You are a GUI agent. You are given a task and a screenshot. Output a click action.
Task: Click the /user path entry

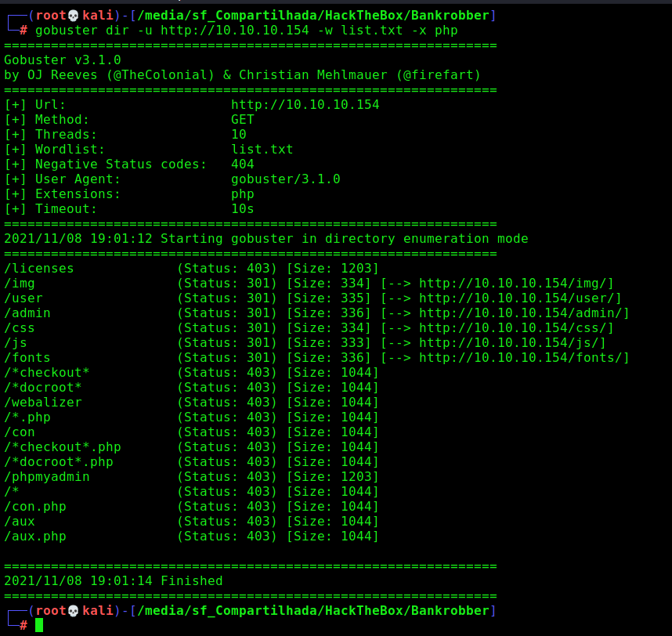(x=23, y=298)
